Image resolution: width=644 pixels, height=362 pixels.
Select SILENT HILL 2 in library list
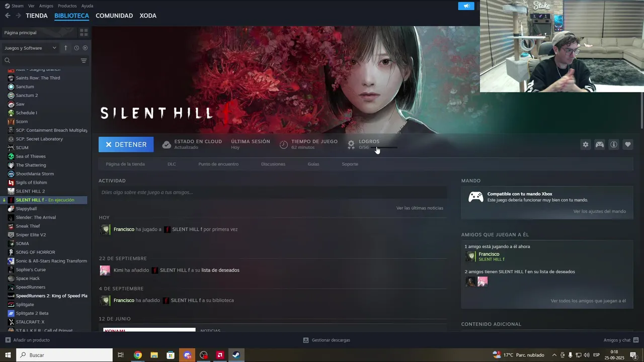30,191
